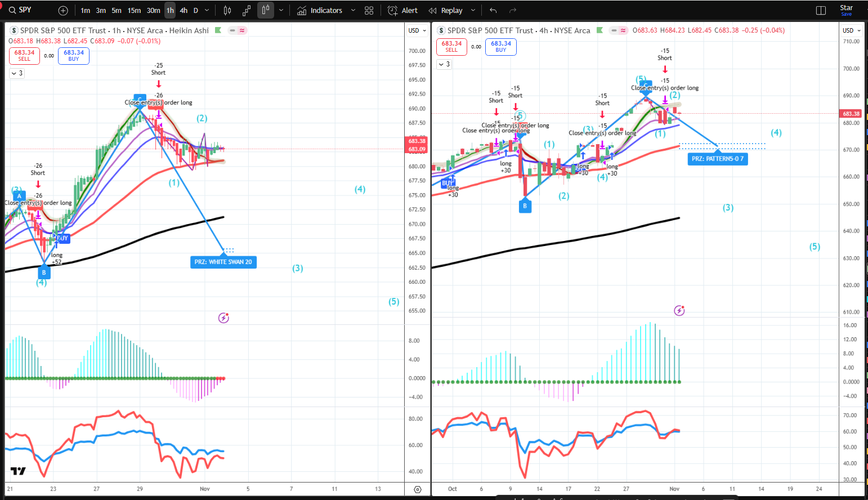Open USD currency dropdown on 4h chart
The width and height of the screenshot is (868, 500).
[851, 30]
